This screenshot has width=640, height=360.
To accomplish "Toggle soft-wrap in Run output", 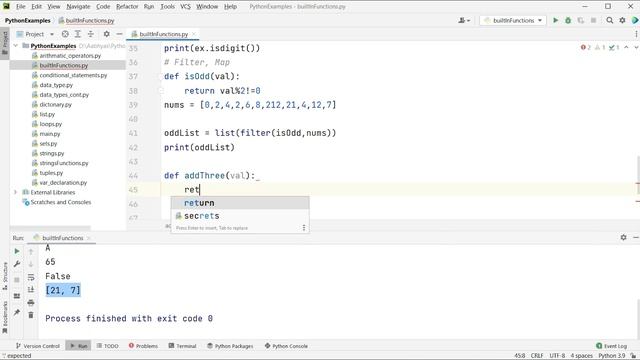I will (31, 277).
